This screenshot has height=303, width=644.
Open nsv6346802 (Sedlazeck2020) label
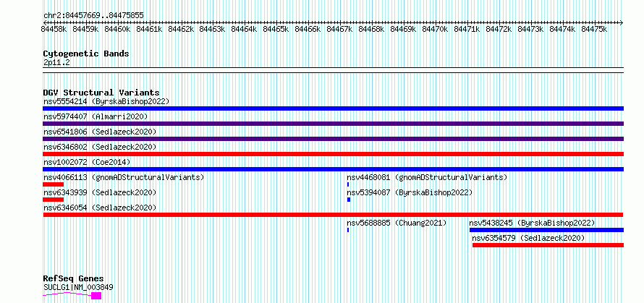100,147
